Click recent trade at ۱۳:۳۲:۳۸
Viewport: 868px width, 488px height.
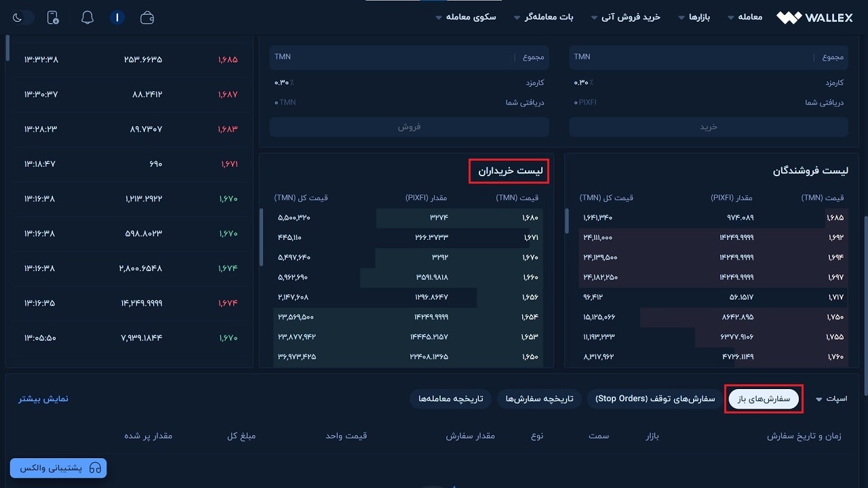pos(41,59)
